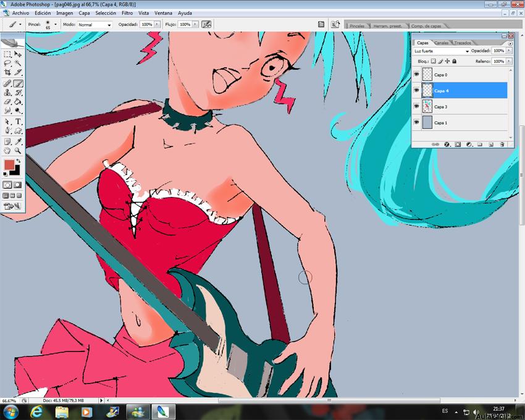The image size is (525, 420).
Task: Expand the Relleno slider arrow
Action: 509,61
